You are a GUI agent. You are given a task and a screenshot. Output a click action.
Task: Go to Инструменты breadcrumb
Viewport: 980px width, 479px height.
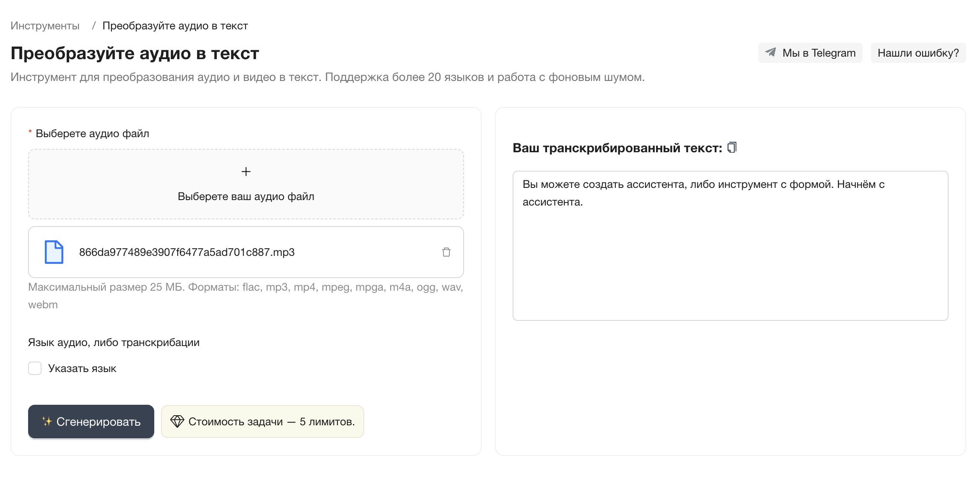[45, 26]
